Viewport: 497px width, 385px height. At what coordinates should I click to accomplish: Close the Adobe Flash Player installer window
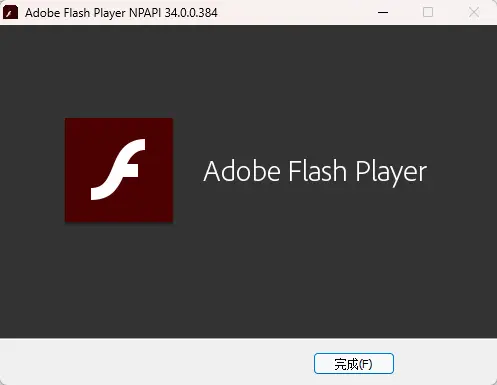pyautogui.click(x=474, y=13)
